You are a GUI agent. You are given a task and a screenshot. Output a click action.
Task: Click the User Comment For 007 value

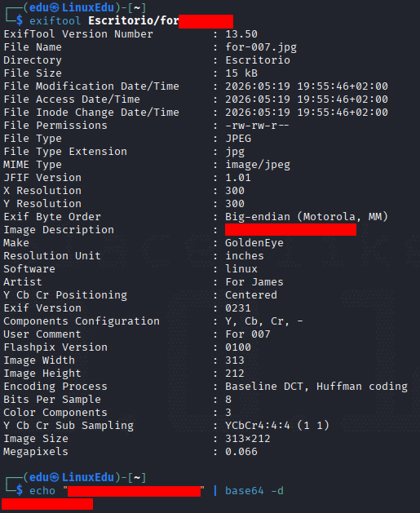[x=248, y=334]
